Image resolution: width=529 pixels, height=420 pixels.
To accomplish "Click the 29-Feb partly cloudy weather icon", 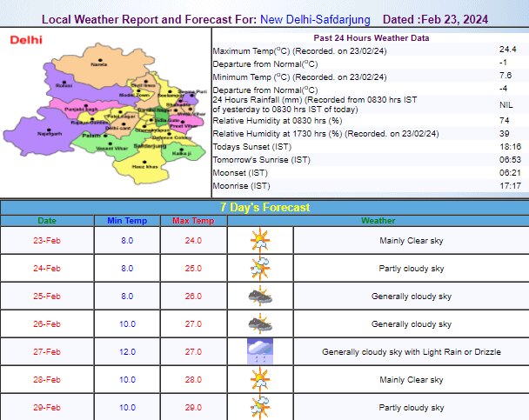I will (260, 407).
